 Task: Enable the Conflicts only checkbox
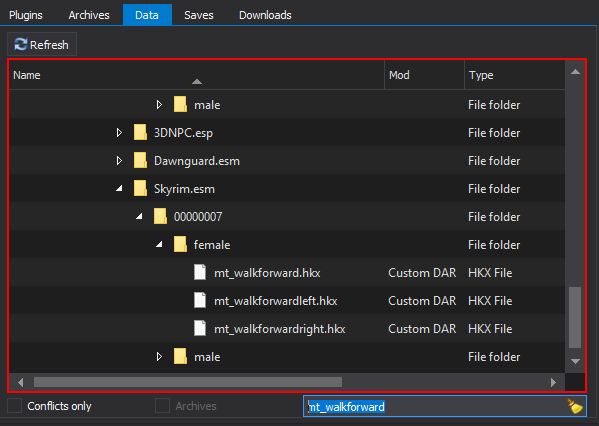[15, 406]
